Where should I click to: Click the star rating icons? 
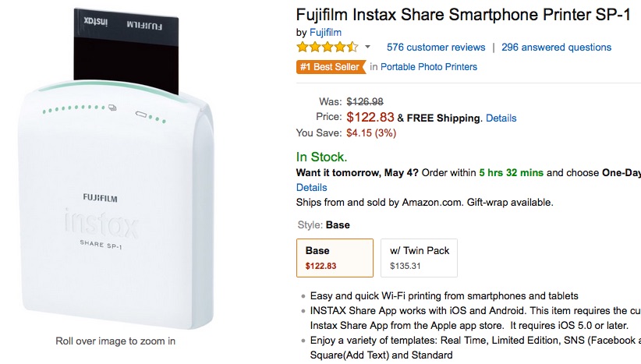click(328, 47)
